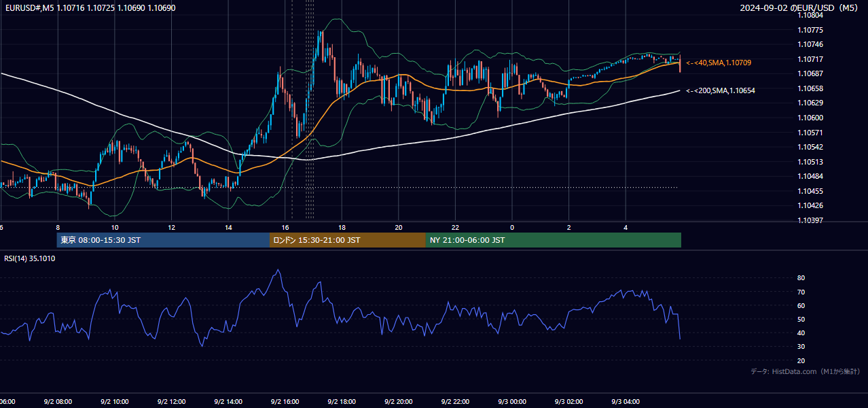Click the 9/3 00:00 date label
Screen dimensions: 868x408
click(512, 402)
